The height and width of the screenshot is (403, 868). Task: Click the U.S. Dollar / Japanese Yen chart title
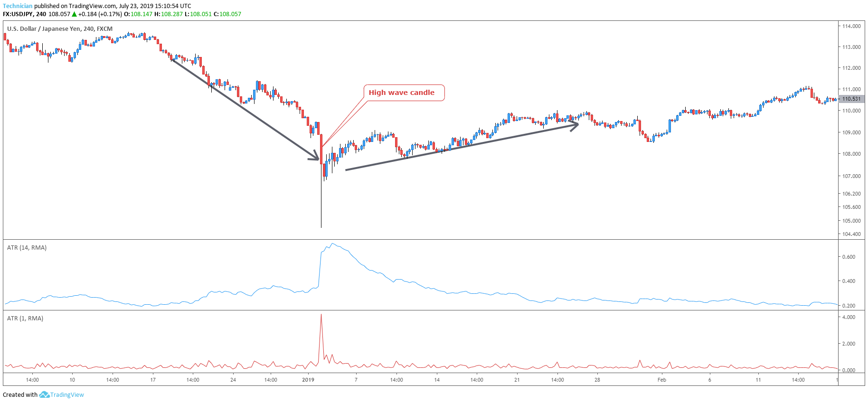(x=60, y=28)
